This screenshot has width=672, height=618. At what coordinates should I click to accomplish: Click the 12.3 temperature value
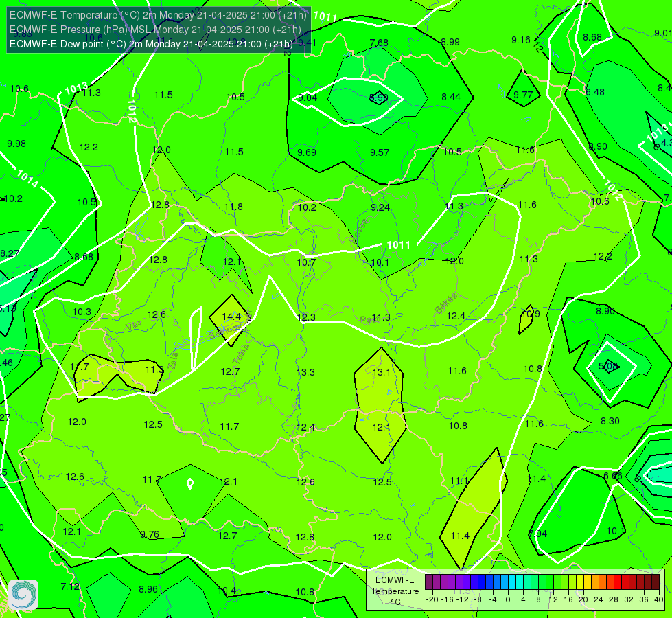tap(306, 317)
